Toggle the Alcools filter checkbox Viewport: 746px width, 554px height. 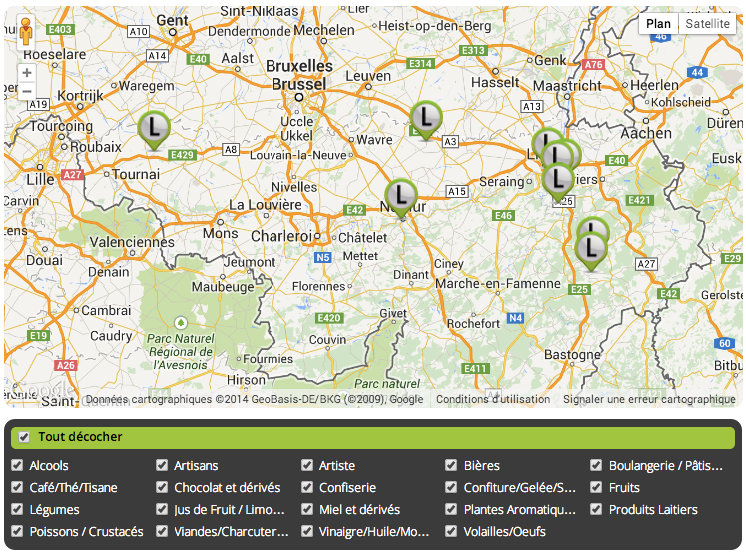pyautogui.click(x=17, y=465)
